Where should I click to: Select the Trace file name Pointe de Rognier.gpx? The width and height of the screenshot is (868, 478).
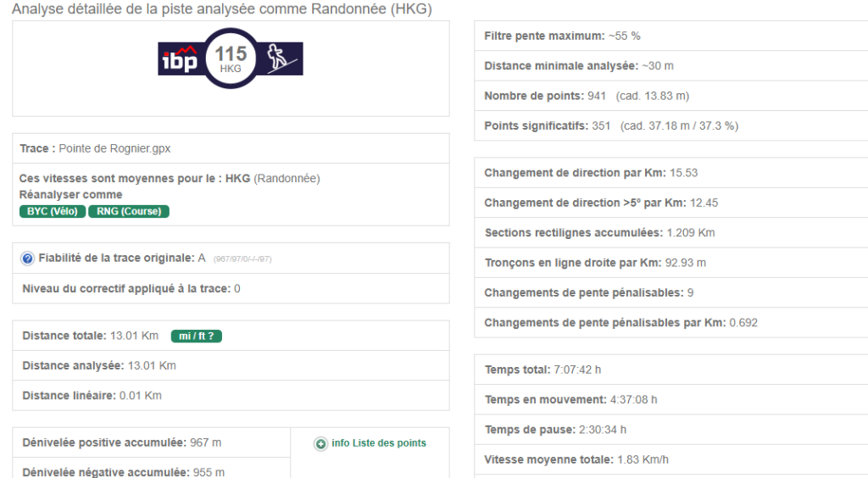tap(114, 148)
